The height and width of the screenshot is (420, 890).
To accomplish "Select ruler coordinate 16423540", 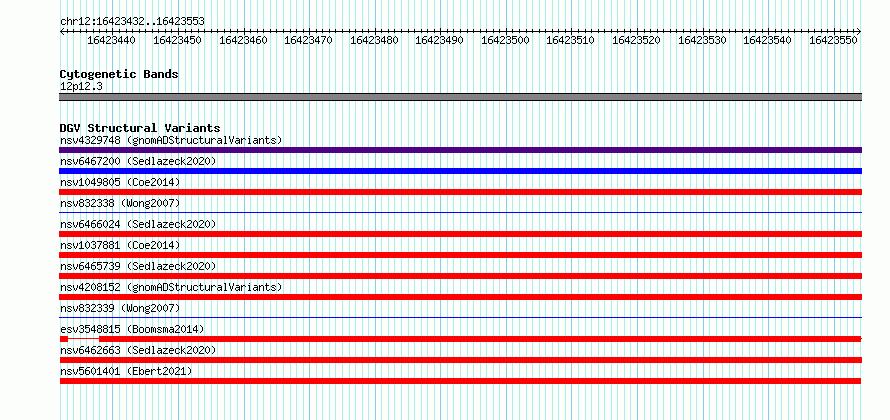I will coord(767,40).
